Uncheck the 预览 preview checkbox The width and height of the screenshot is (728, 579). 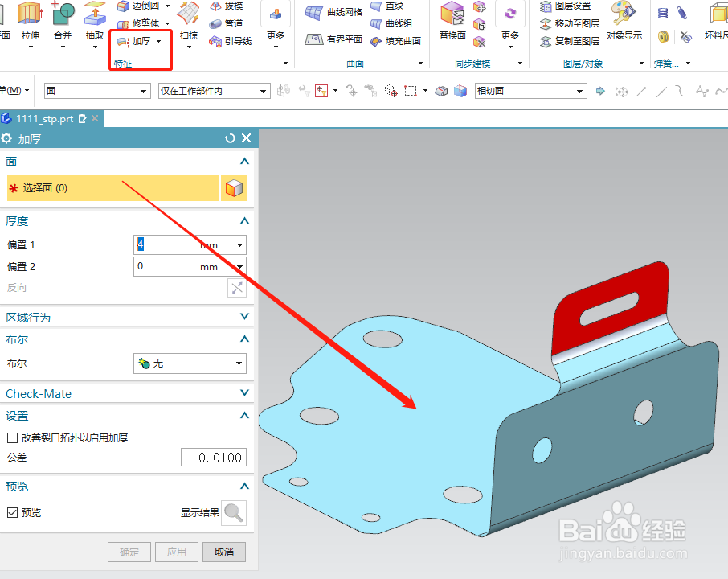(13, 512)
